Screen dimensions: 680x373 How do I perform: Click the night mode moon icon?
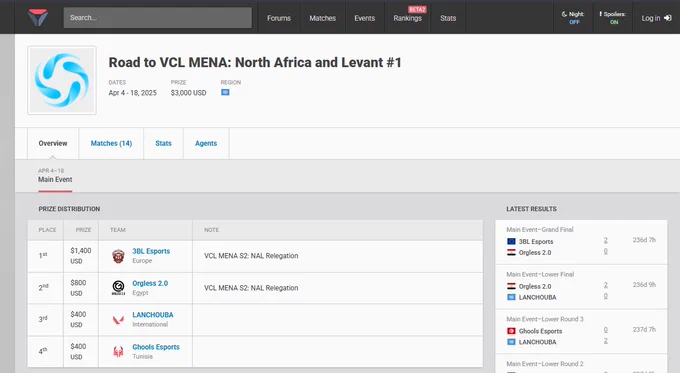564,14
